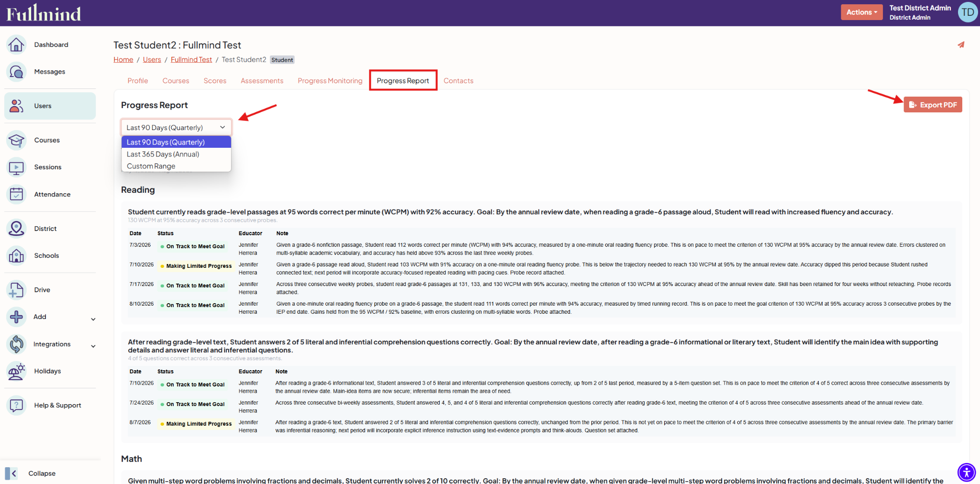This screenshot has height=484, width=980.
Task: Click the Integrations sync icon
Action: coord(16,344)
